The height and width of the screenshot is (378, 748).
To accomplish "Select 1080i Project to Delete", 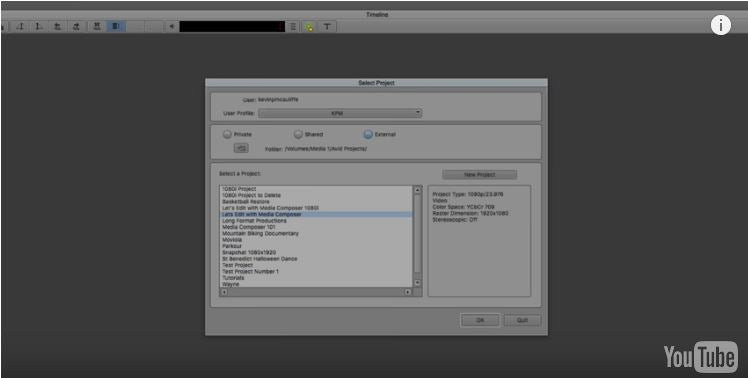I will click(x=251, y=195).
